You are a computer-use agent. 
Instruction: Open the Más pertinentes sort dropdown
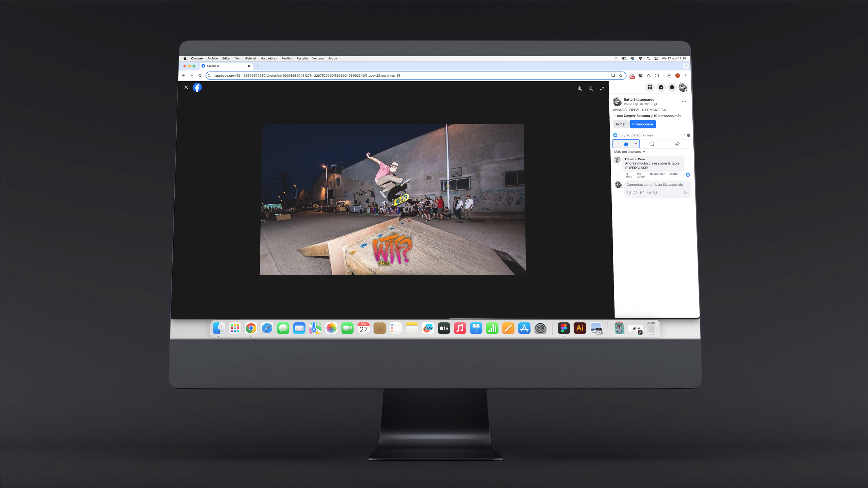tap(629, 152)
